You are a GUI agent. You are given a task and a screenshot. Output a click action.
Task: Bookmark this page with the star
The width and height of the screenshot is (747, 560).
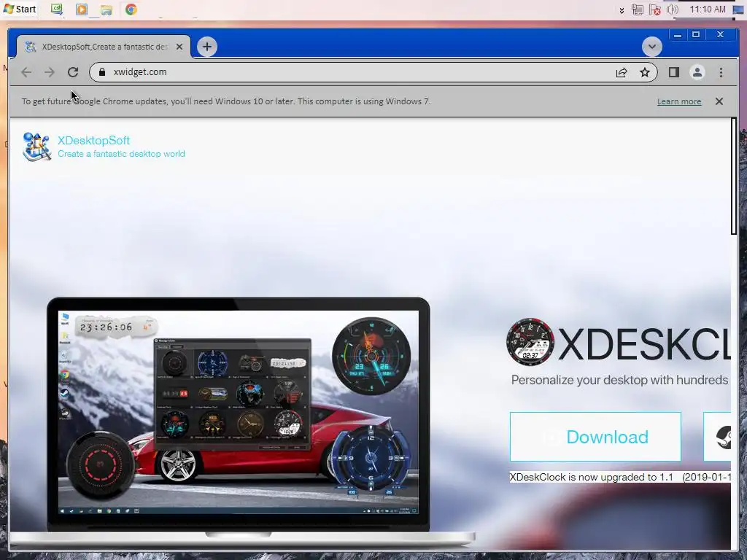pos(645,72)
